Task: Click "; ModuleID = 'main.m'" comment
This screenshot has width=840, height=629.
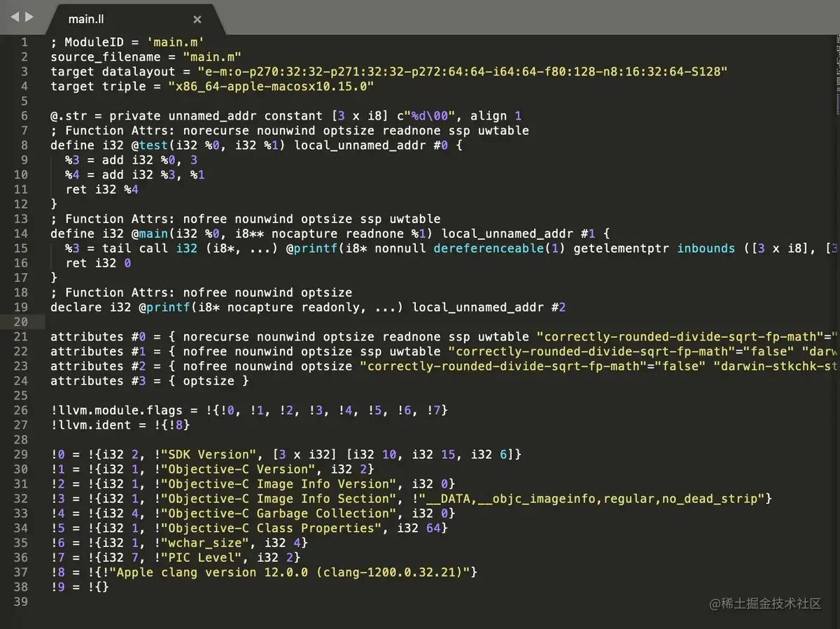Action: tap(127, 43)
